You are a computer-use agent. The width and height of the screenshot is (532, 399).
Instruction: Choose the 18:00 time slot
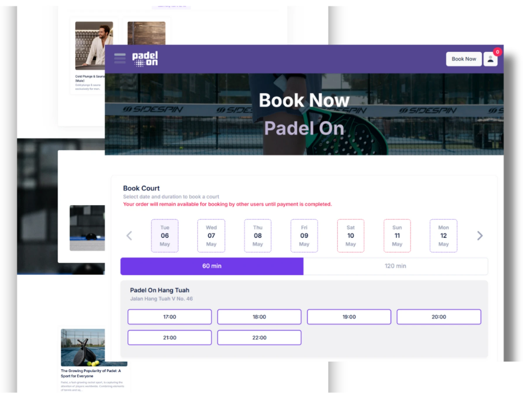pyautogui.click(x=259, y=317)
